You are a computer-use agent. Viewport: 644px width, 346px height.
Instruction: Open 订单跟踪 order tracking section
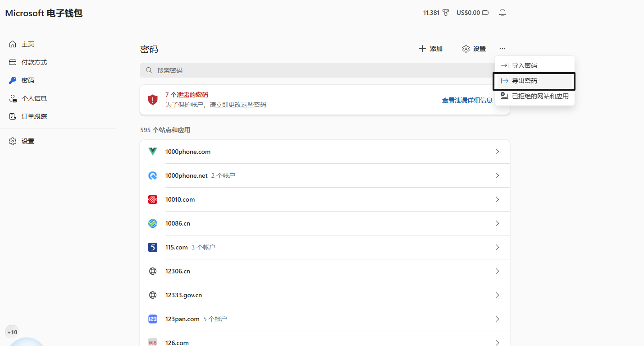pos(34,116)
